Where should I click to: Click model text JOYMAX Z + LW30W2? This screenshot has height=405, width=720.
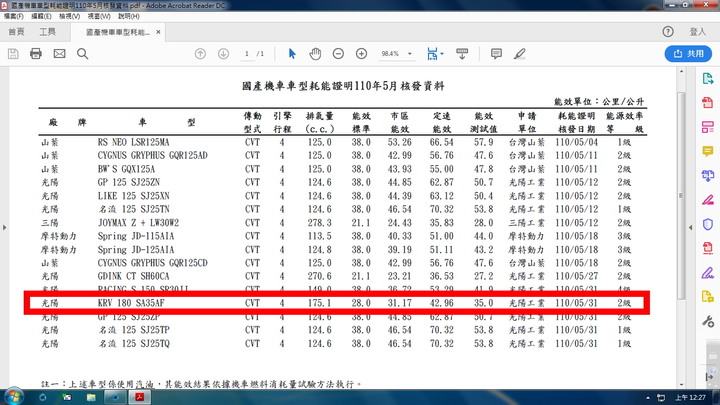click(138, 223)
